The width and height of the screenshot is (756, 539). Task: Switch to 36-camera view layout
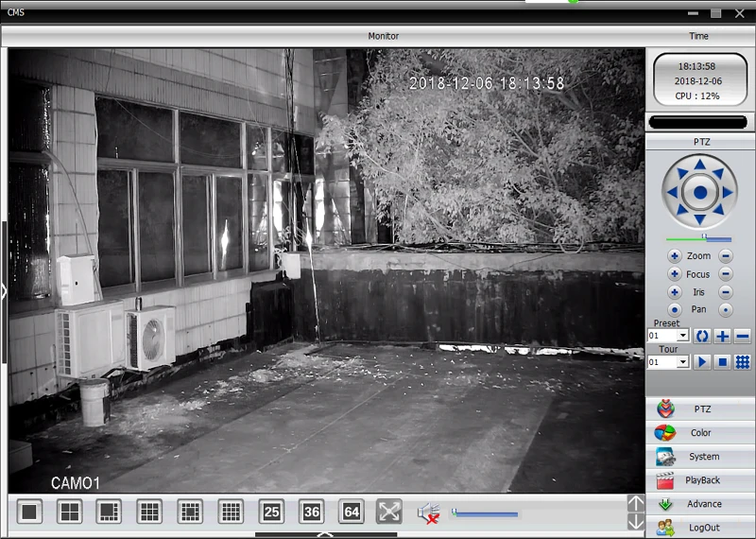point(312,512)
